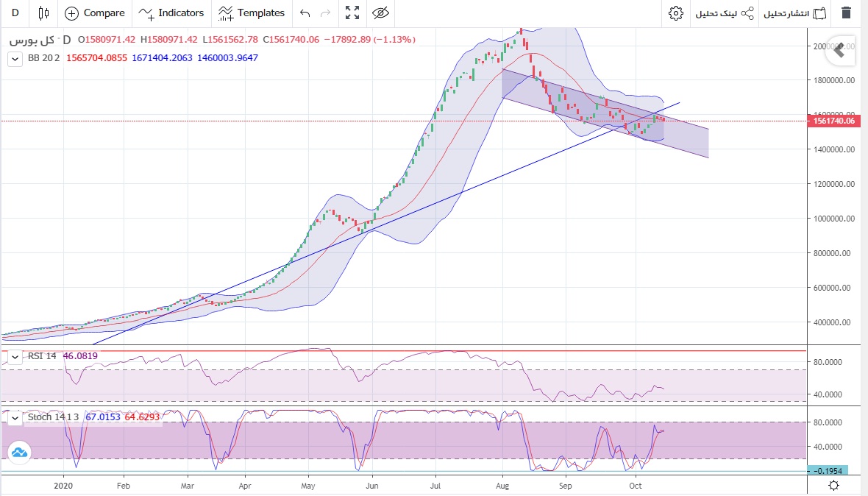Screen dimensions: 868x496
Task: Click the Stoch value 64.6293
Action: [x=142, y=417]
